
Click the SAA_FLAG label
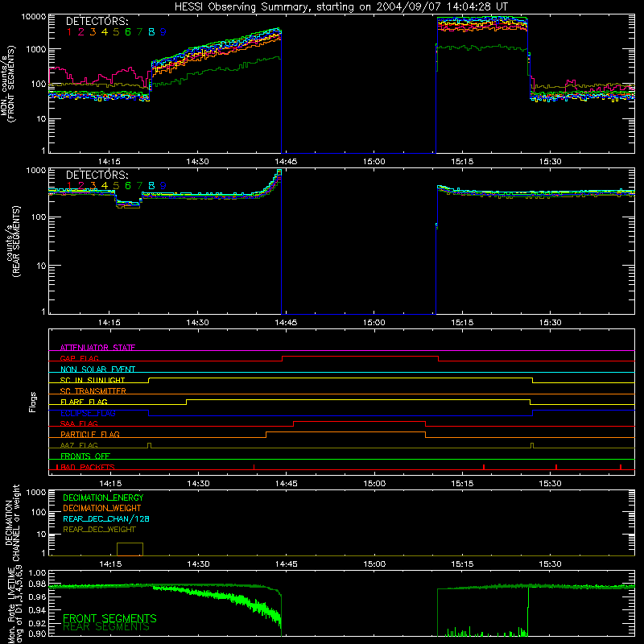pyautogui.click(x=79, y=423)
